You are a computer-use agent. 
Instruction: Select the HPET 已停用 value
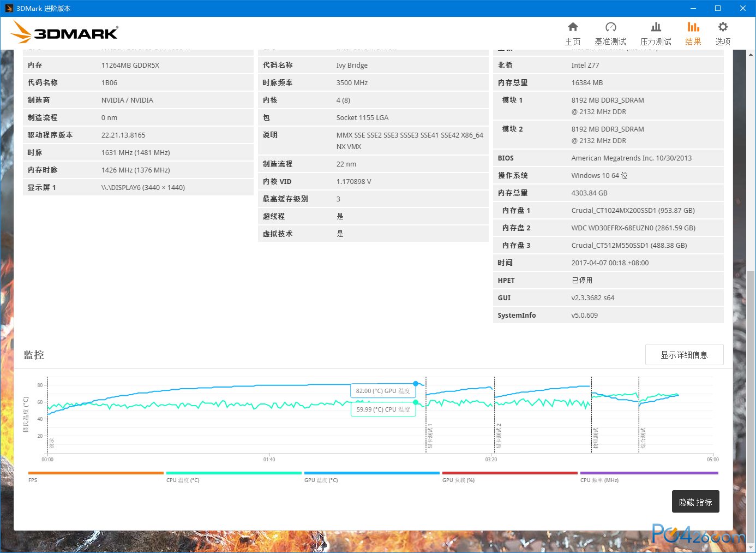(582, 281)
